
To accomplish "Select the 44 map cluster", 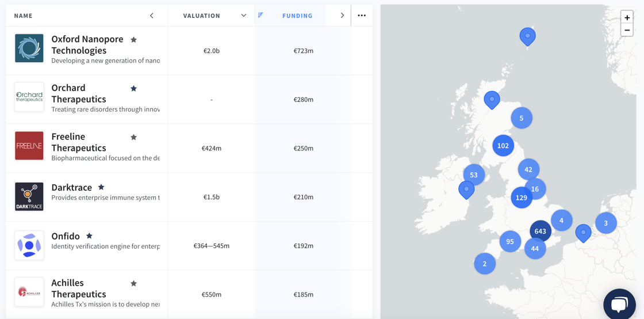I will pos(535,249).
